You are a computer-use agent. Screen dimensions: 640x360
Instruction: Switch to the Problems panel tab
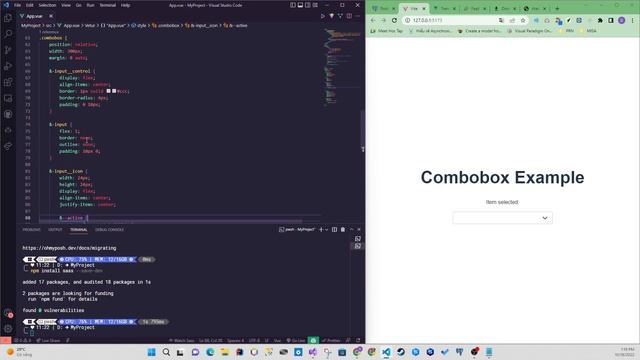click(x=31, y=230)
